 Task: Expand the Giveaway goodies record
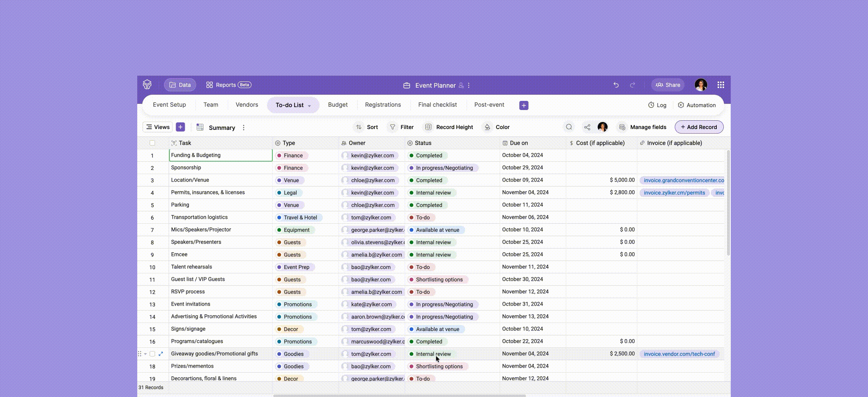[162, 354]
